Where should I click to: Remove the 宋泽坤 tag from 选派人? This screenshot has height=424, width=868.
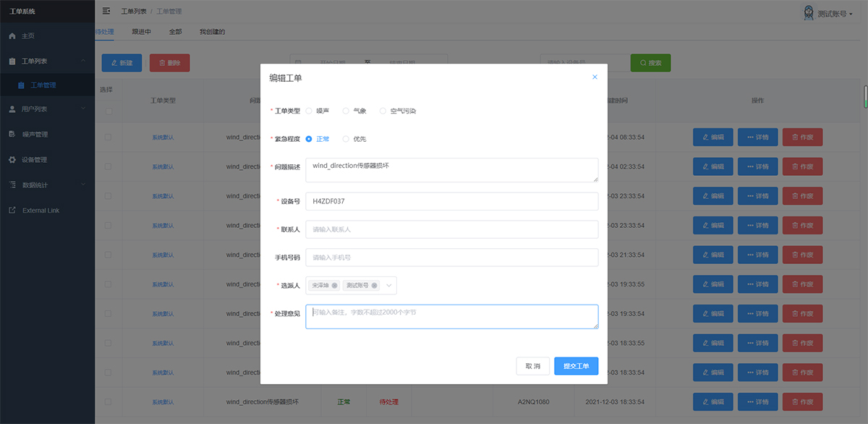(335, 286)
